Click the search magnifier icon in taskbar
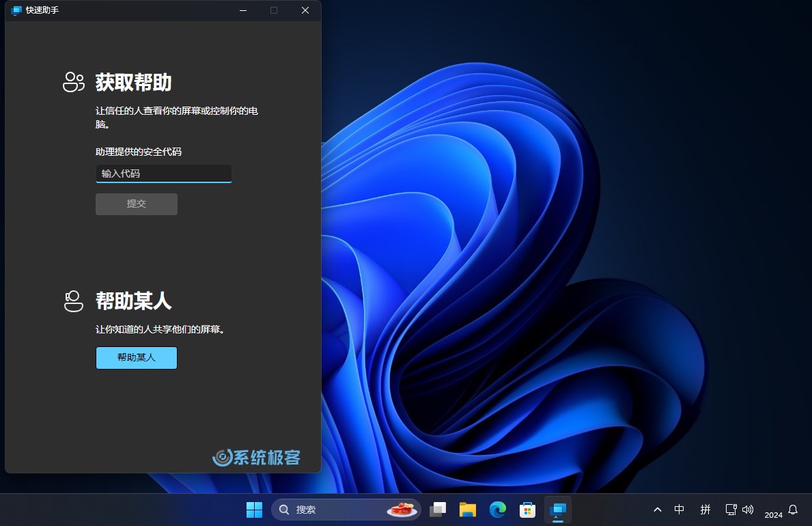The image size is (812, 526). click(284, 510)
